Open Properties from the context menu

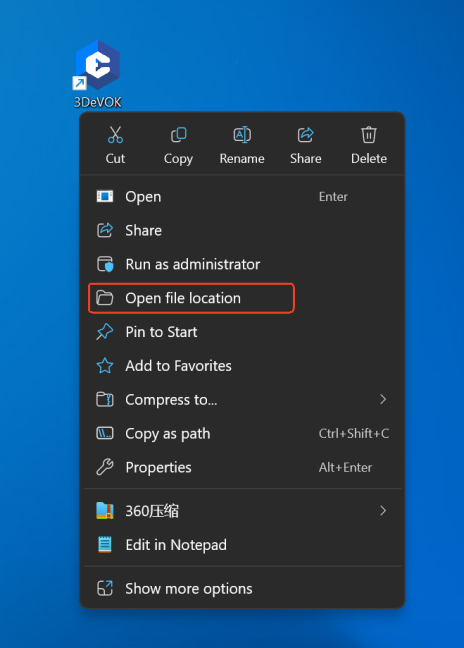tap(243, 467)
